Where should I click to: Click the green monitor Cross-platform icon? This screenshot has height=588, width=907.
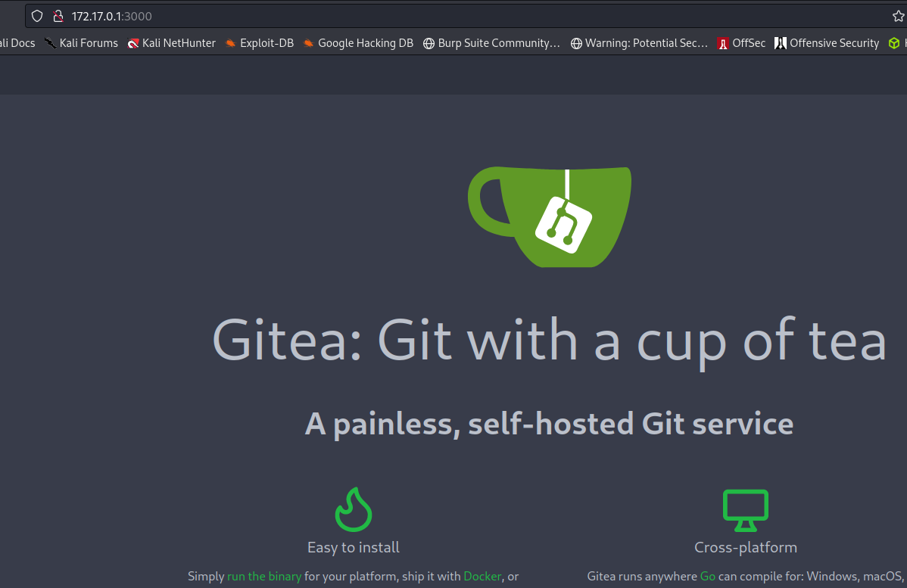[746, 511]
